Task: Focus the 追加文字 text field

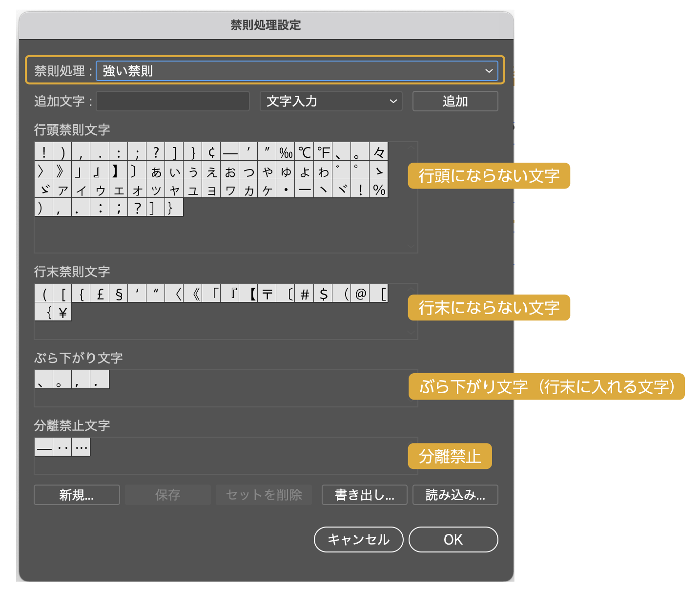Action: pyautogui.click(x=173, y=101)
